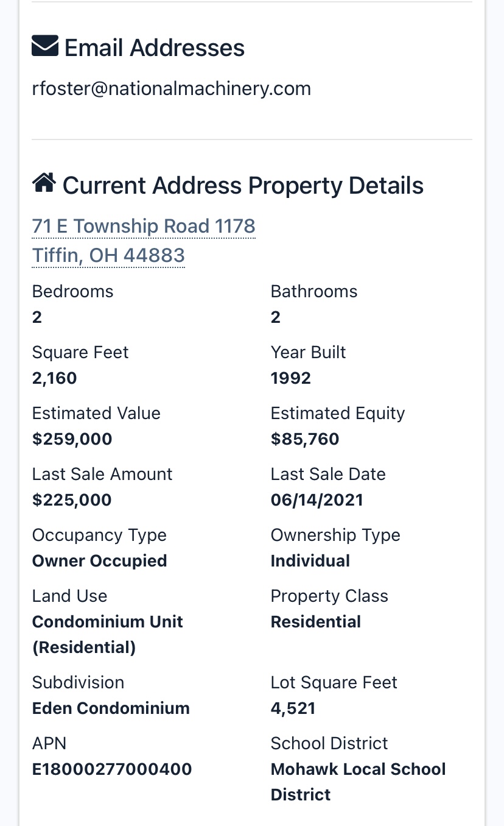504x826 pixels.
Task: Click the Lot Square Feet value 4,521
Action: (x=293, y=708)
